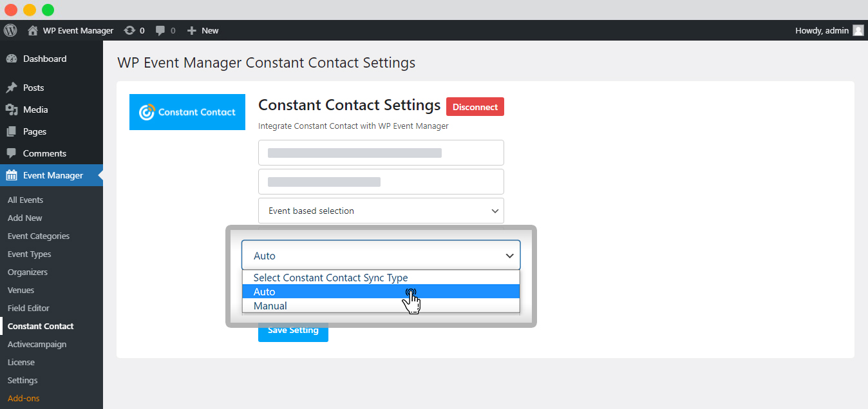
Task: Open Venues submenu
Action: (x=21, y=290)
